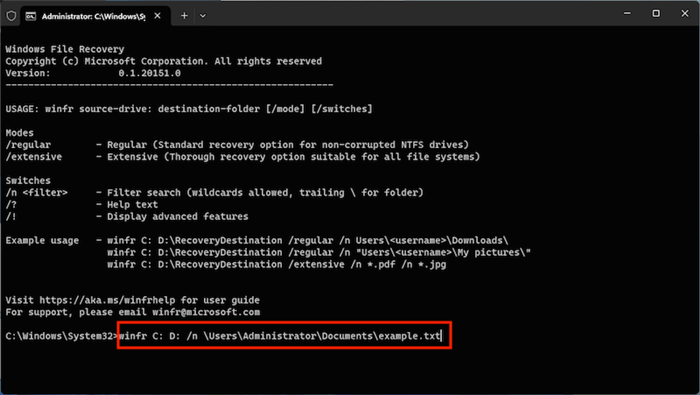The width and height of the screenshot is (700, 395).
Task: Maximize the Terminal window
Action: (656, 13)
